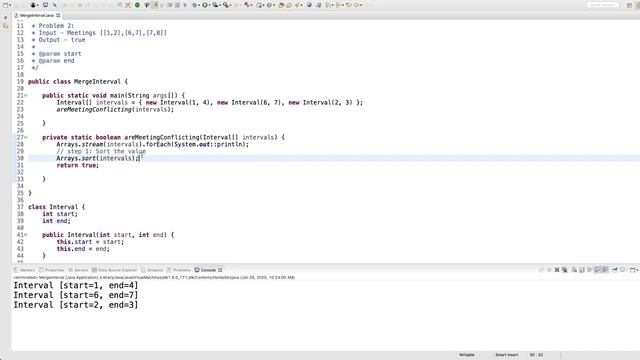Click 'class Interval {' on line 37
Viewport: 640px width, 360px height.
click(x=56, y=207)
